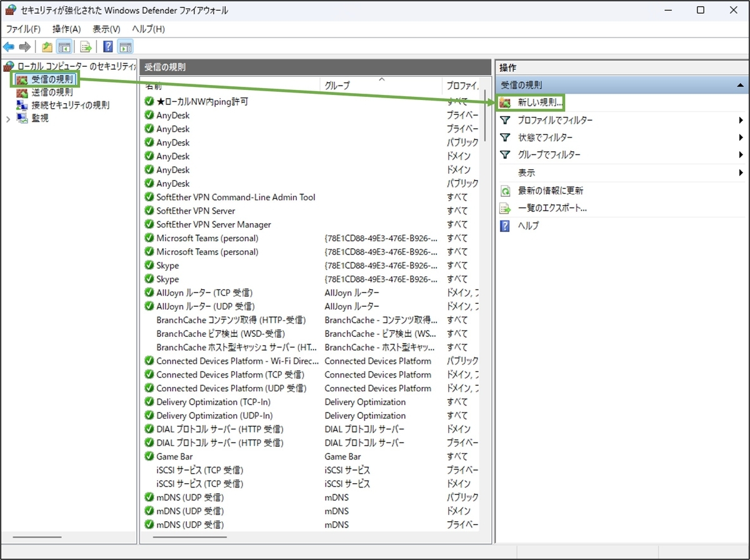Open the プロファイルでフィルター submenu arrow
Screen dimensions: 750x560
[x=741, y=120]
